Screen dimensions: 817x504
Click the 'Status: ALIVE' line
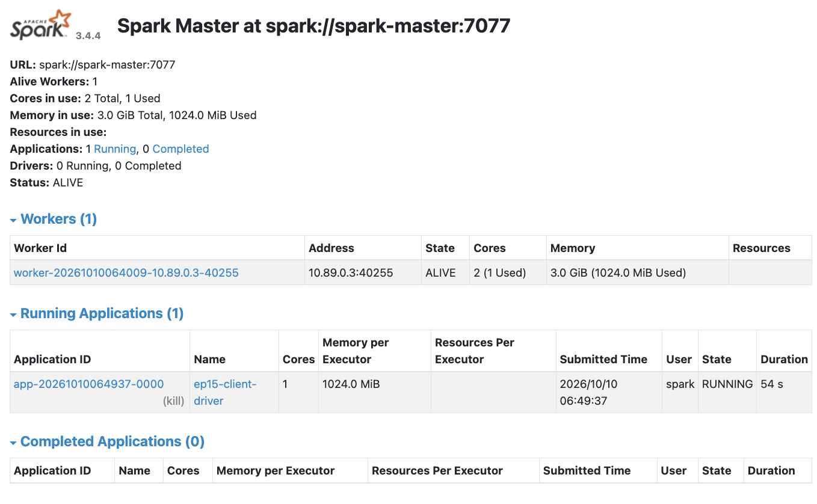46,182
